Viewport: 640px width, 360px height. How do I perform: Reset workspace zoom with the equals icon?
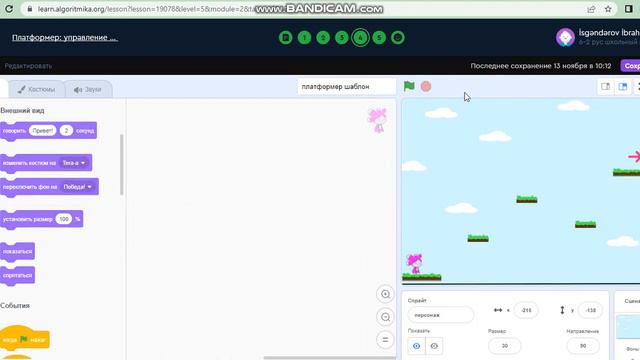coord(385,340)
